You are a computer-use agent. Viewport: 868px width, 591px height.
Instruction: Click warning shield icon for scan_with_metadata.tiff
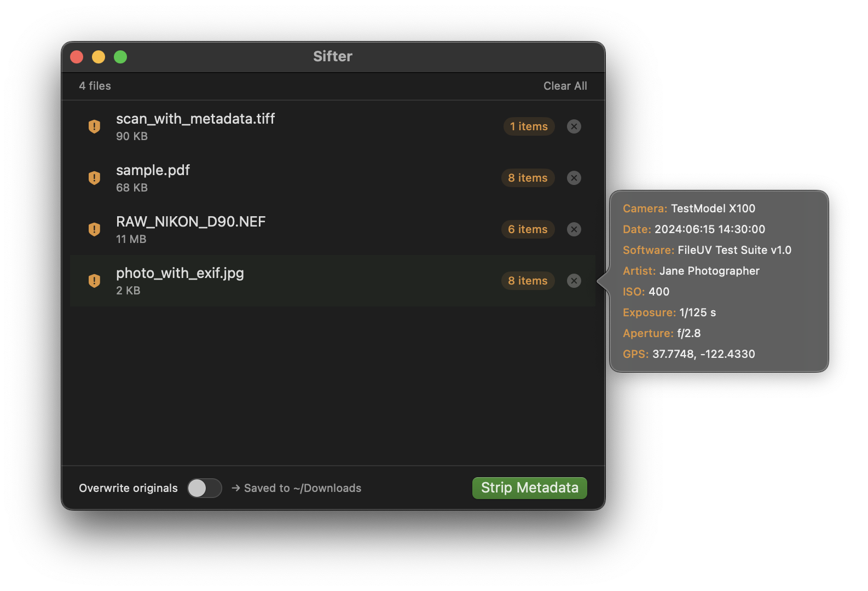[94, 126]
